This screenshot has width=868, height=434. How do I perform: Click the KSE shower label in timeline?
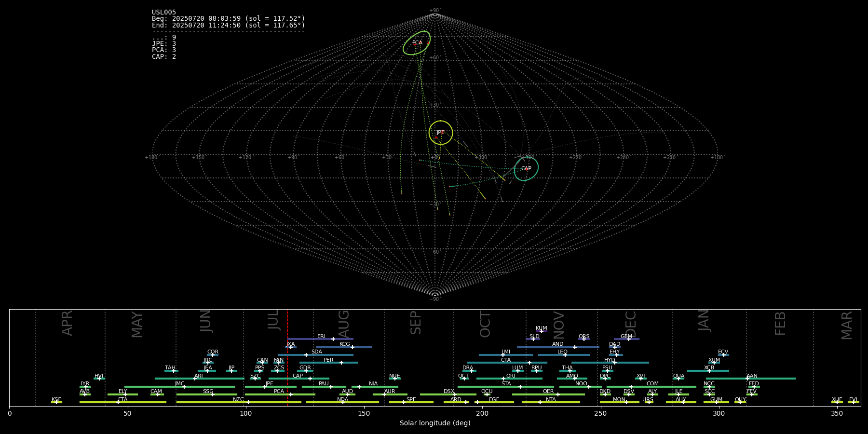pyautogui.click(x=56, y=399)
